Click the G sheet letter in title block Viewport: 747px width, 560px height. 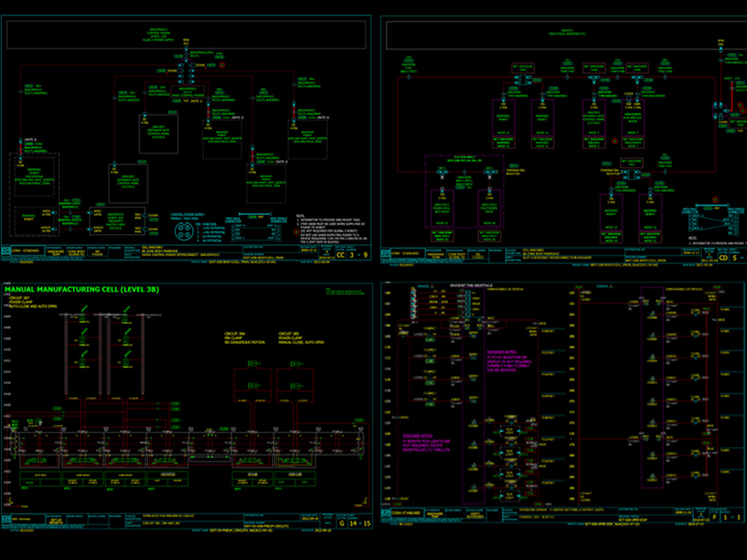[x=341, y=524]
